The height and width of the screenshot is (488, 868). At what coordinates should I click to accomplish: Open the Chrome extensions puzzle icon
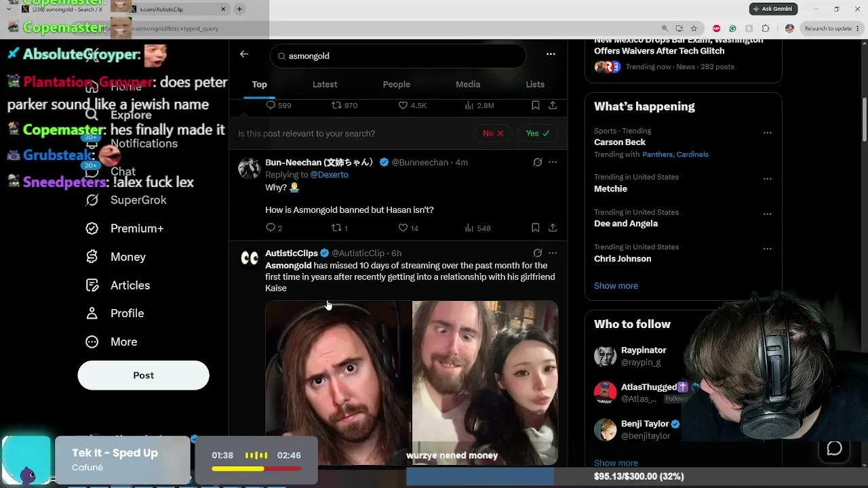pos(766,28)
